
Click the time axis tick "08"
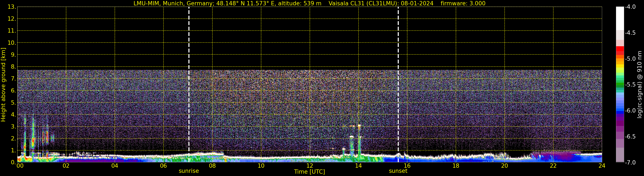[x=212, y=166]
